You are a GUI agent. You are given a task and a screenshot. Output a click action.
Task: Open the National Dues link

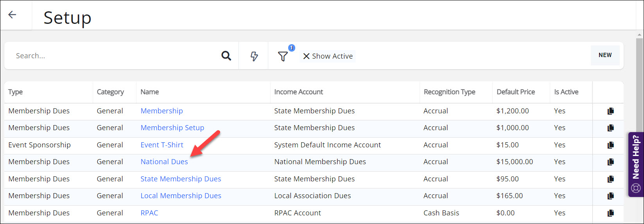coord(164,162)
